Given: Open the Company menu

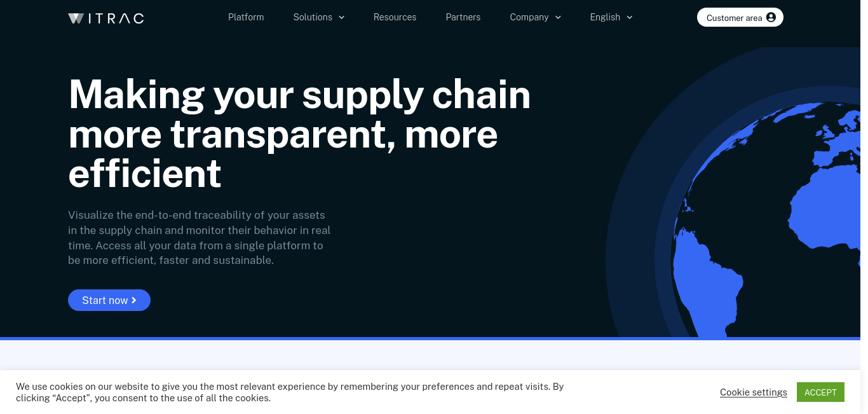Looking at the screenshot, I should point(536,17).
